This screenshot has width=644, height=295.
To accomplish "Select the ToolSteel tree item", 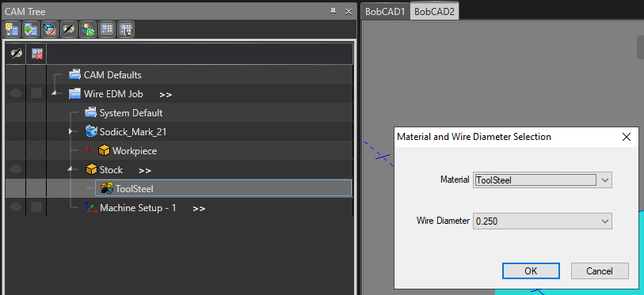I will point(223,188).
